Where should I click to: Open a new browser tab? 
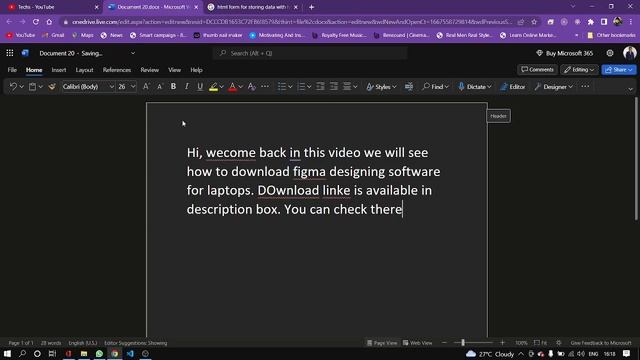(x=311, y=7)
